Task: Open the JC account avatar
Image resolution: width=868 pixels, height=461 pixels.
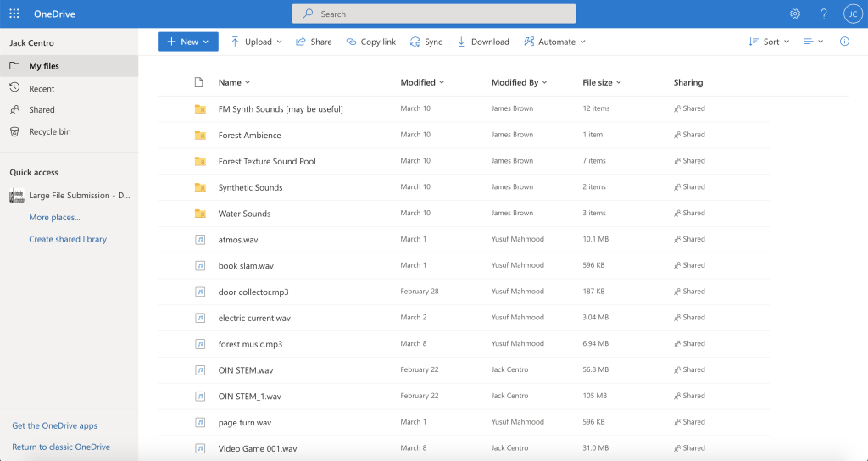Action: tap(853, 14)
